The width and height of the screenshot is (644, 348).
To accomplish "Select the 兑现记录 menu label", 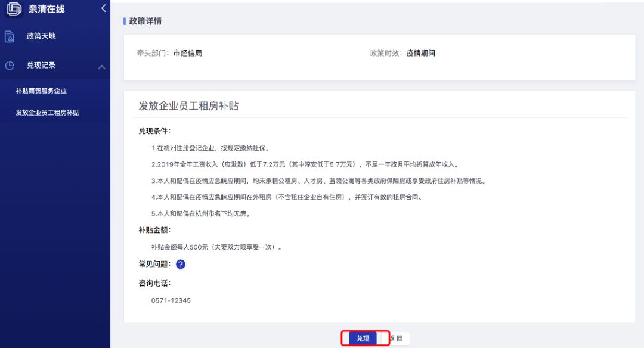I will [x=41, y=66].
